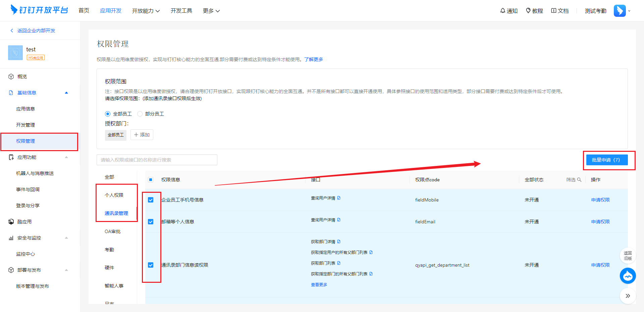Click the permission name search input field

point(157,160)
